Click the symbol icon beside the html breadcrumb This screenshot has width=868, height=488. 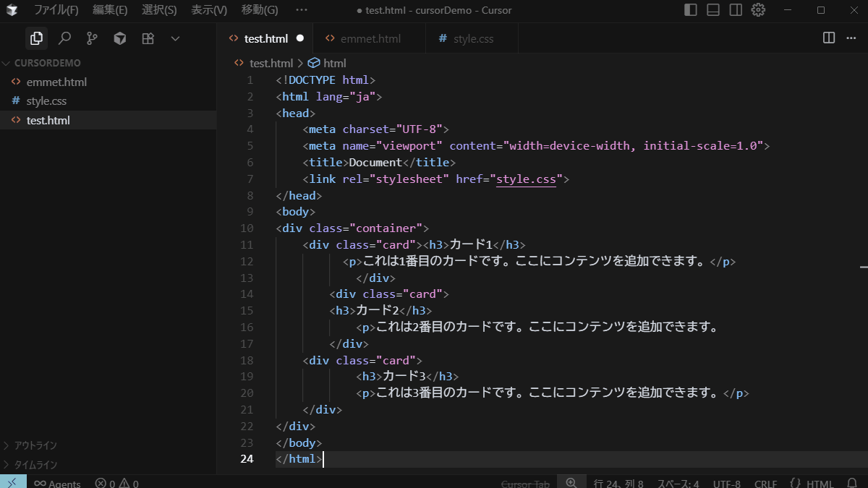(x=314, y=63)
